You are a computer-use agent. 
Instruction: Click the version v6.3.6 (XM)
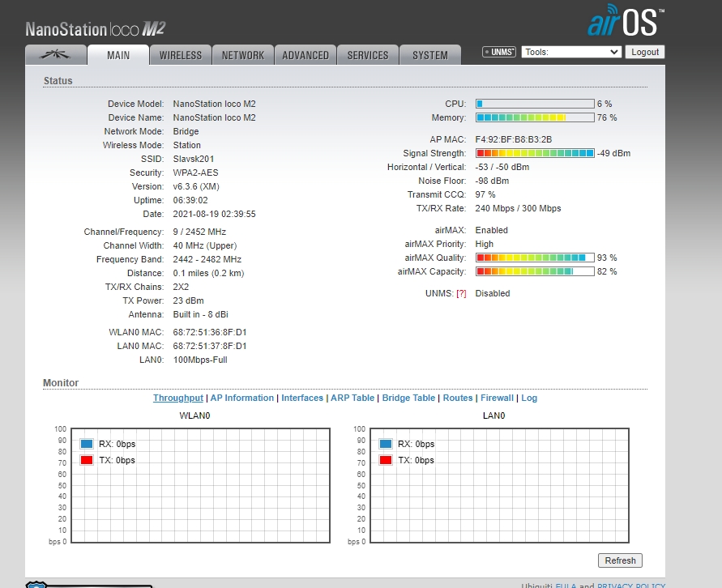196,186
